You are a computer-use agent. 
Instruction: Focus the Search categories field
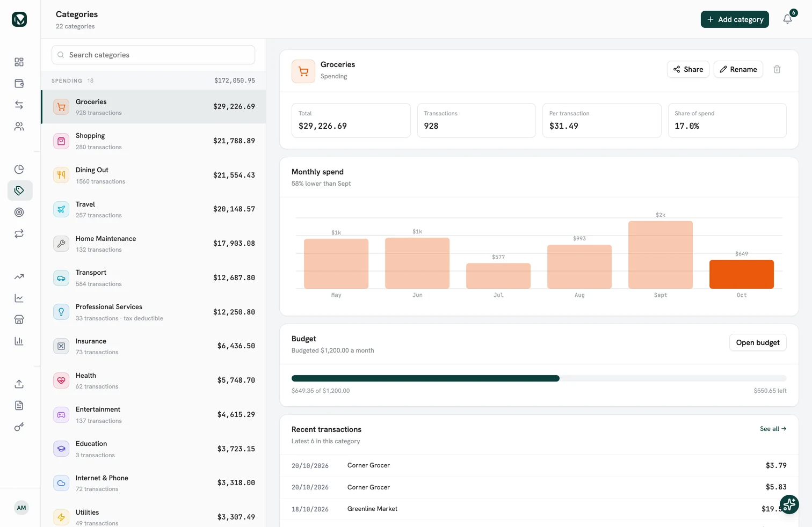(153, 55)
